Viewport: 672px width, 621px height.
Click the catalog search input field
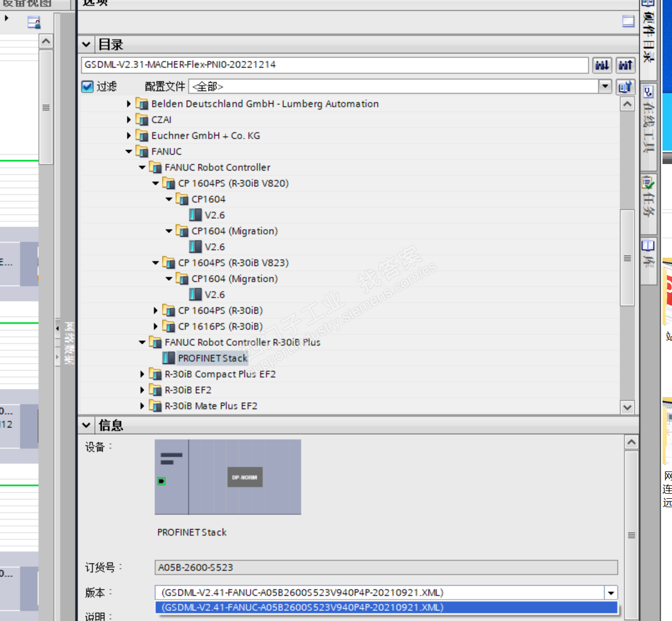(335, 65)
